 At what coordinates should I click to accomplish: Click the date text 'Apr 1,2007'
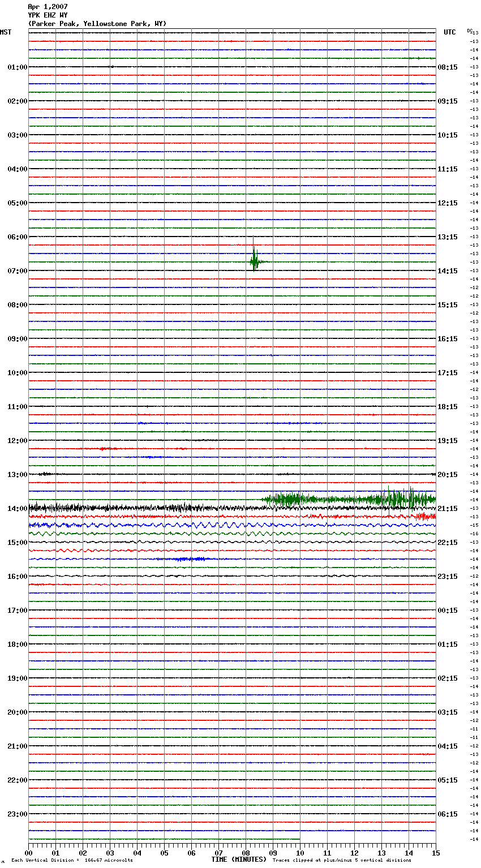point(48,7)
